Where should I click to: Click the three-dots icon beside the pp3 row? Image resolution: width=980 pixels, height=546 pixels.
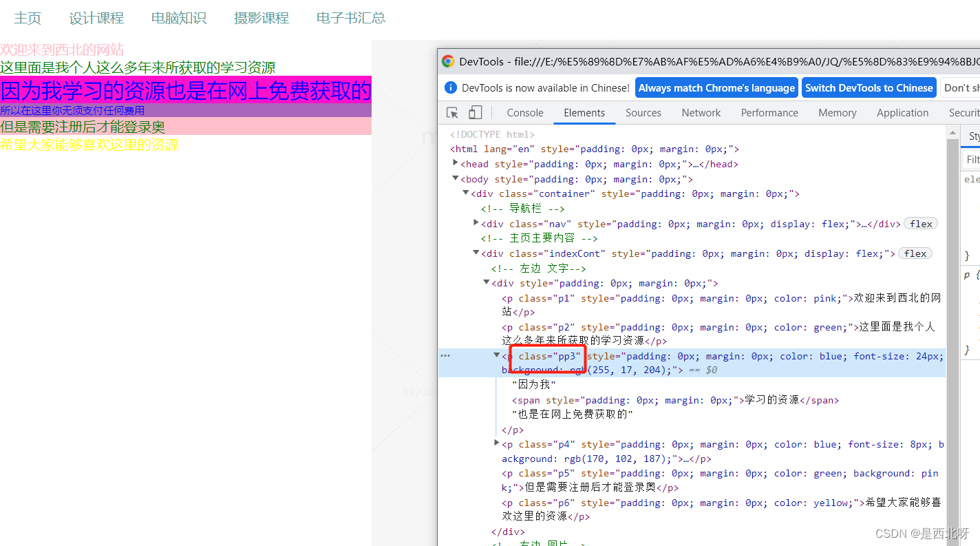[445, 356]
